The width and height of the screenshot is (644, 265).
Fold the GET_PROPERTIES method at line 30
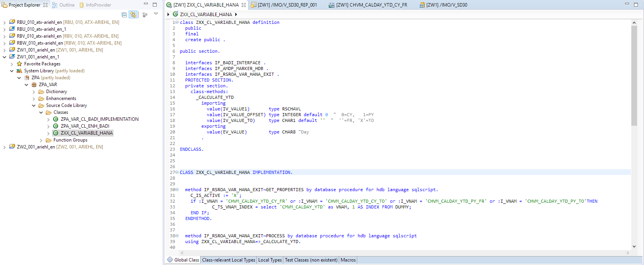[177, 190]
